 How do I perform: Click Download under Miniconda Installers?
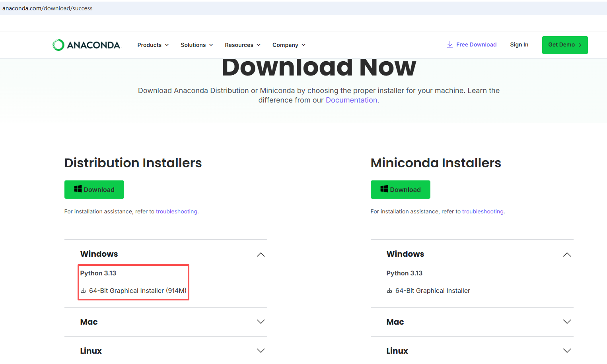(x=401, y=190)
